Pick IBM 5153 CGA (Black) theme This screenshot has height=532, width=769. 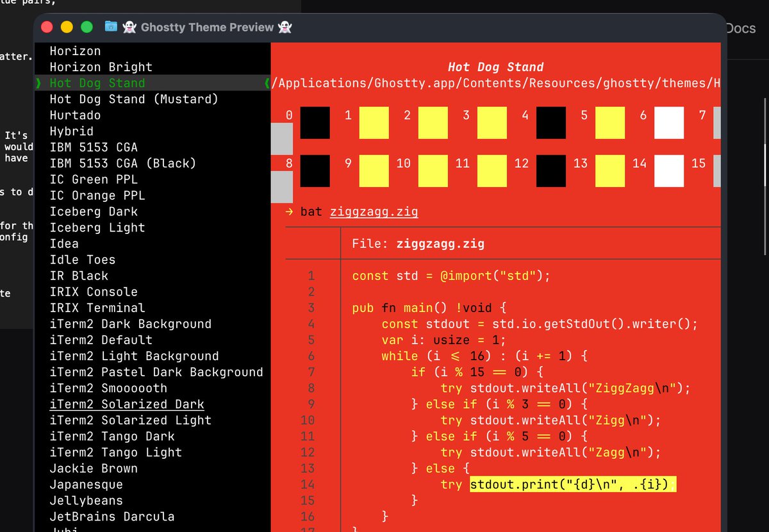pos(123,163)
